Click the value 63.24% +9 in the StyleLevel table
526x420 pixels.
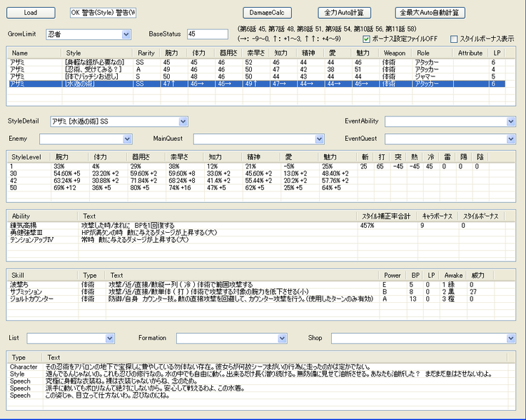(67, 181)
